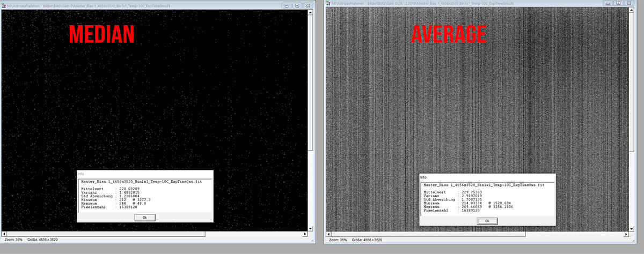644x254 pixels.
Task: Minimize the median Master_Bias window
Action: coord(287,5)
